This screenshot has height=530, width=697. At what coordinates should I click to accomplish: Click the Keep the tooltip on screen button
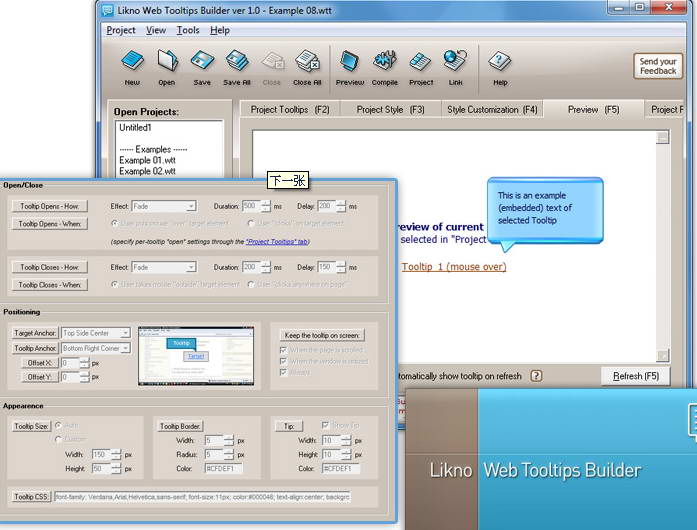[x=322, y=335]
